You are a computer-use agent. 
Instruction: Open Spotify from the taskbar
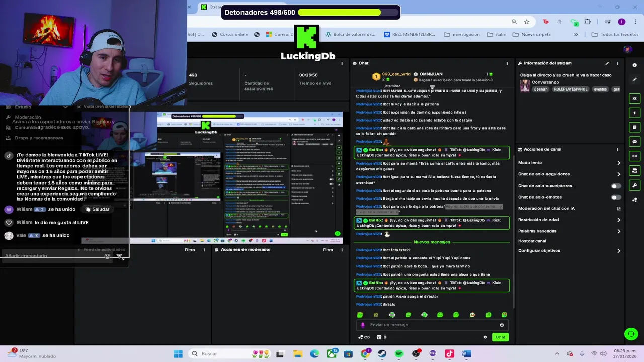[399, 354]
